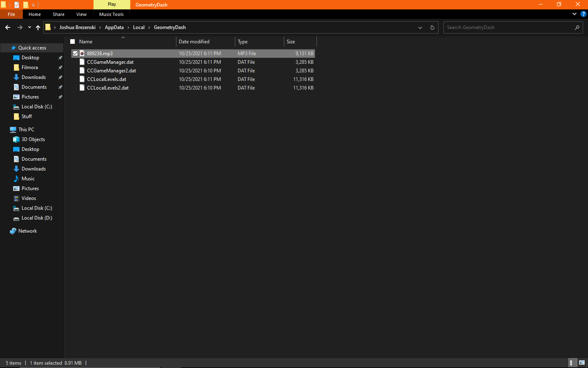
Task: Click the 3D Objects icon
Action: 16,139
